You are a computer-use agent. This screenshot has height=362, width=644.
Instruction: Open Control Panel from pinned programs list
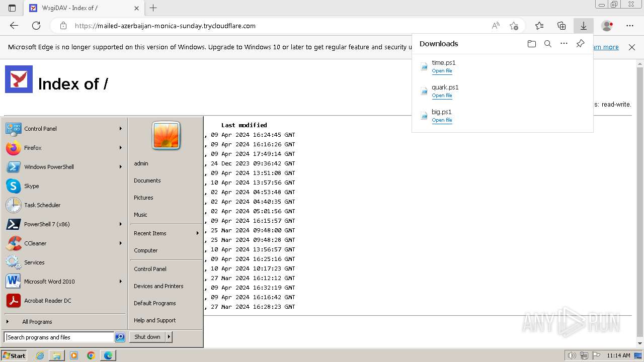click(x=64, y=129)
